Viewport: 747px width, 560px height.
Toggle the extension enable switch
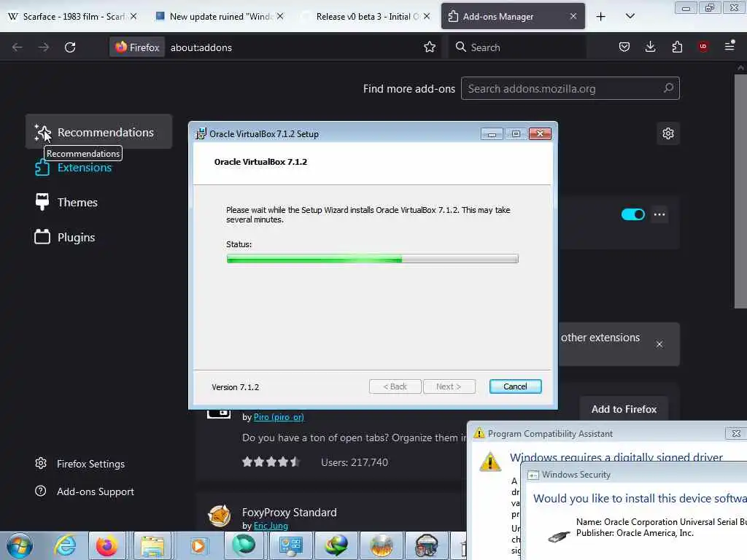(632, 214)
